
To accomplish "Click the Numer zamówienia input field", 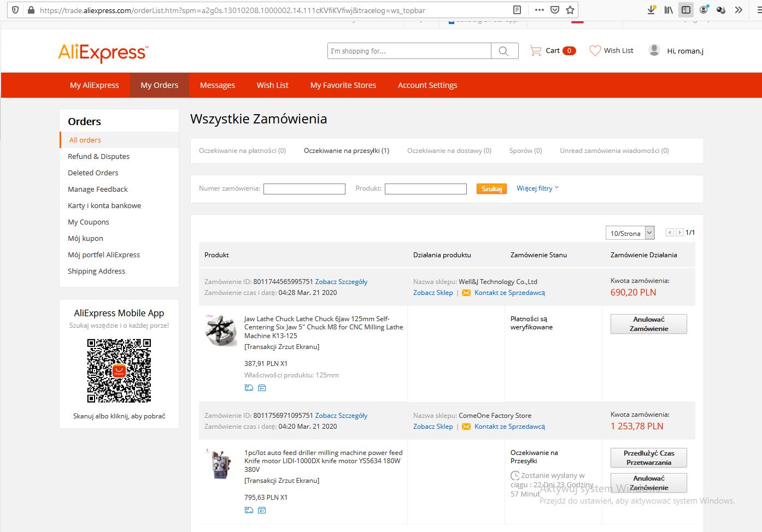I will point(304,189).
